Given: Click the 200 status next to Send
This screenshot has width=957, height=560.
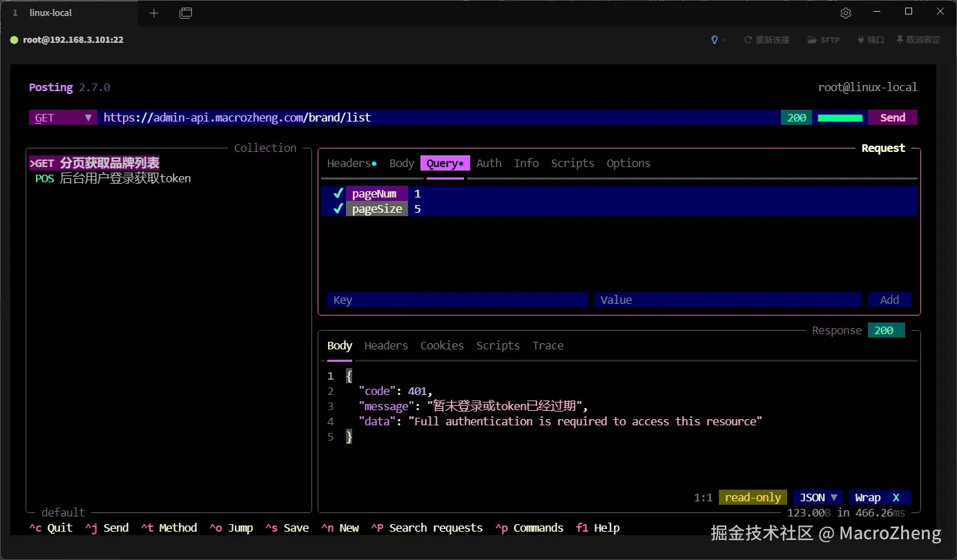Looking at the screenshot, I should pyautogui.click(x=796, y=117).
